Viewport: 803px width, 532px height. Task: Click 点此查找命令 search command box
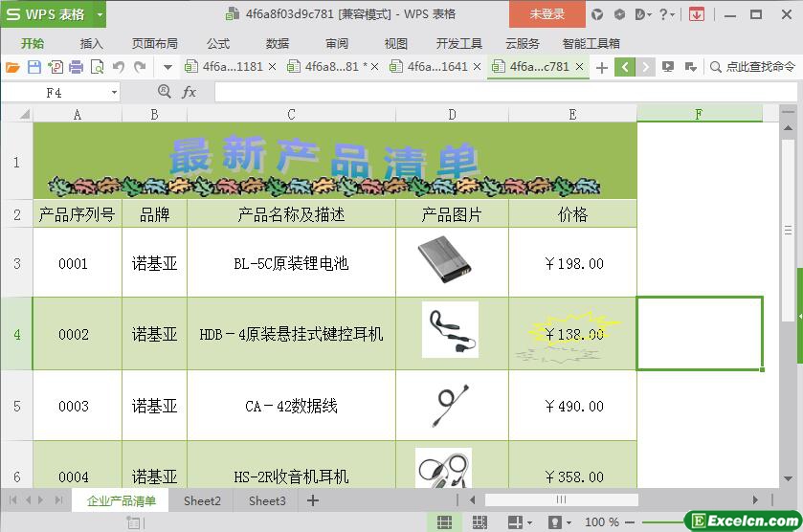tap(752, 67)
